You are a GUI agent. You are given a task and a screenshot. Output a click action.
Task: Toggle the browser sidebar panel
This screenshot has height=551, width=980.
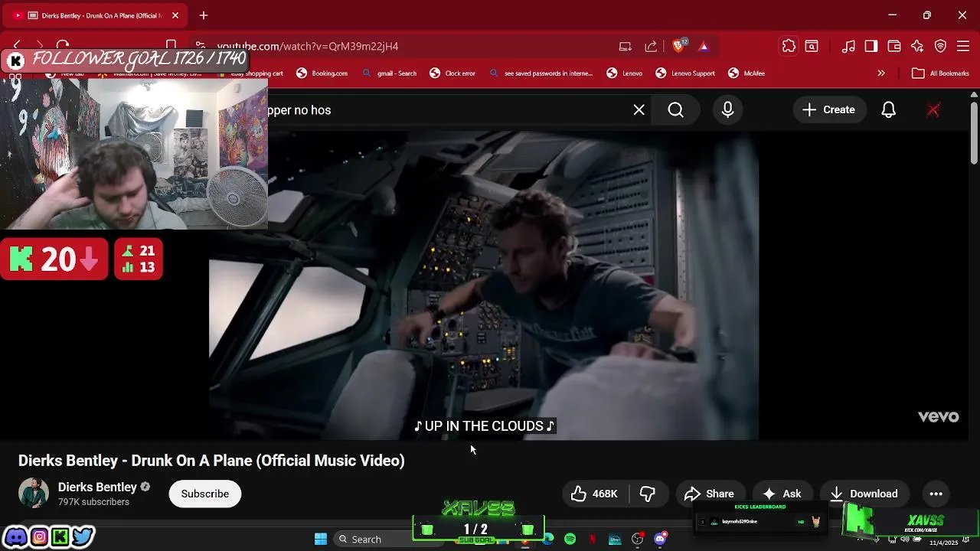[871, 46]
